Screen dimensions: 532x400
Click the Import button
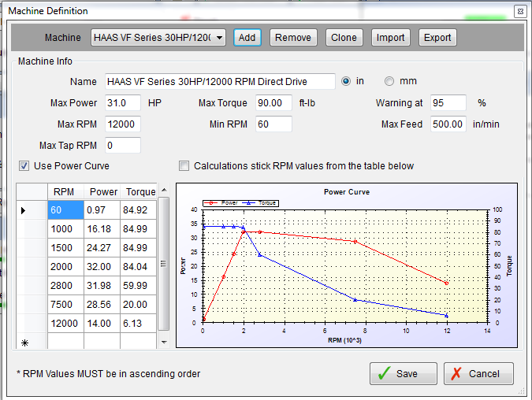click(x=390, y=37)
